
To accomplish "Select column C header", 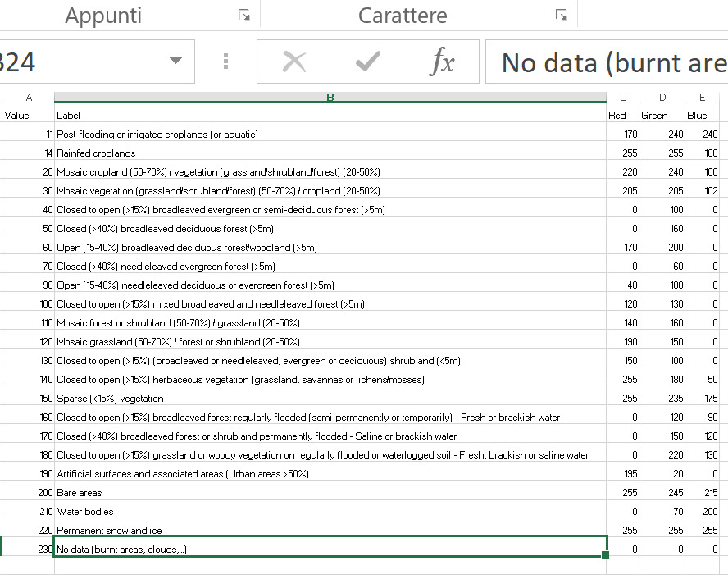I will (623, 97).
